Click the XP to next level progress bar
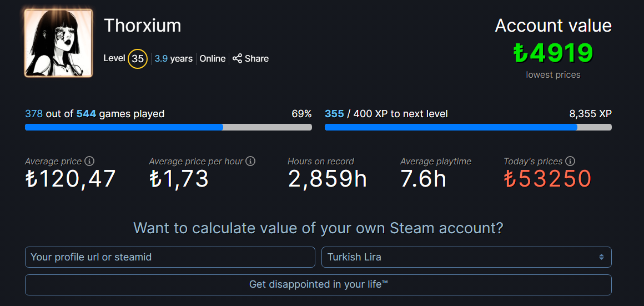Viewport: 644px width, 306px height. pos(467,127)
